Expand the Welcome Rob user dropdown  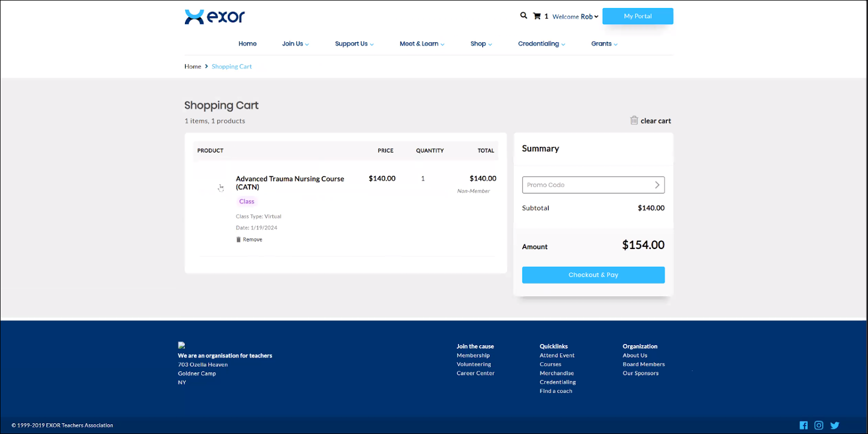[x=575, y=16]
